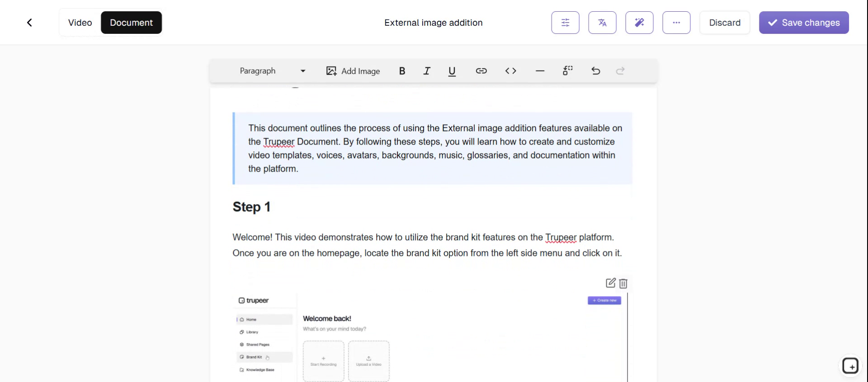Switch to the Video tab
The width and height of the screenshot is (868, 382).
point(80,23)
